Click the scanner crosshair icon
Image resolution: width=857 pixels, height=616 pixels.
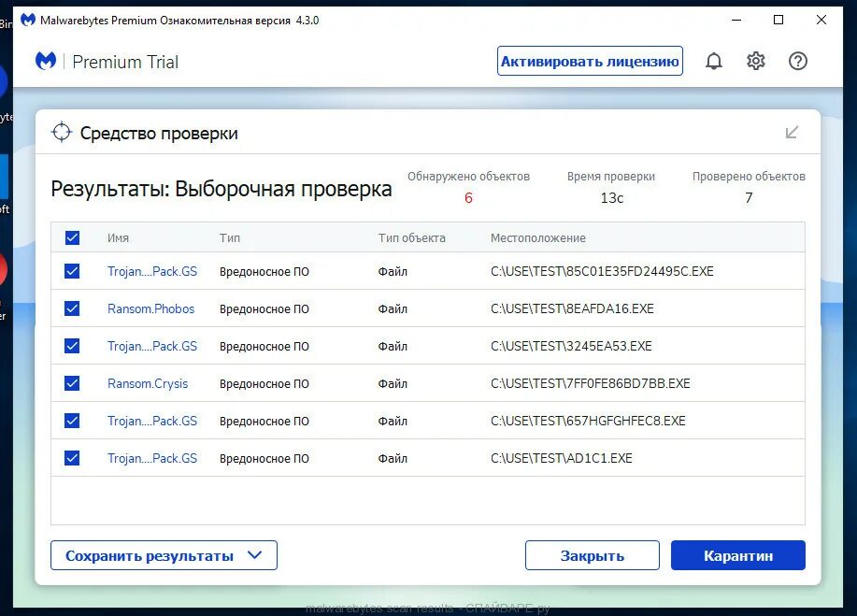[62, 133]
